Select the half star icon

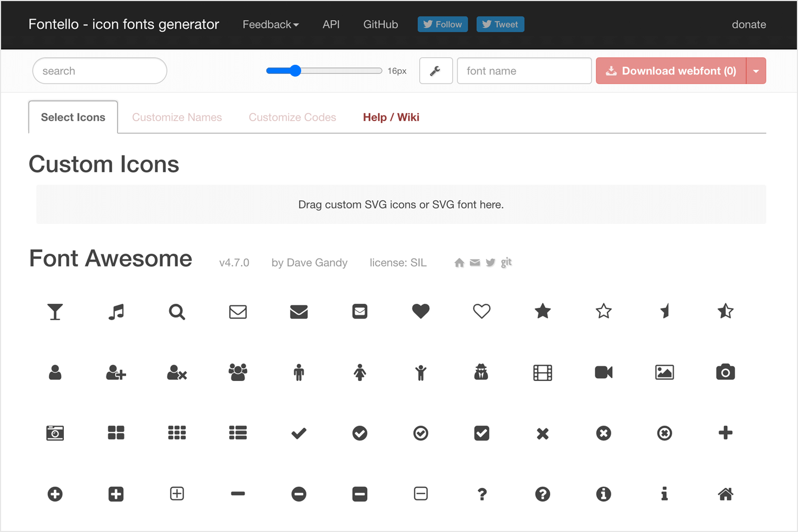664,311
